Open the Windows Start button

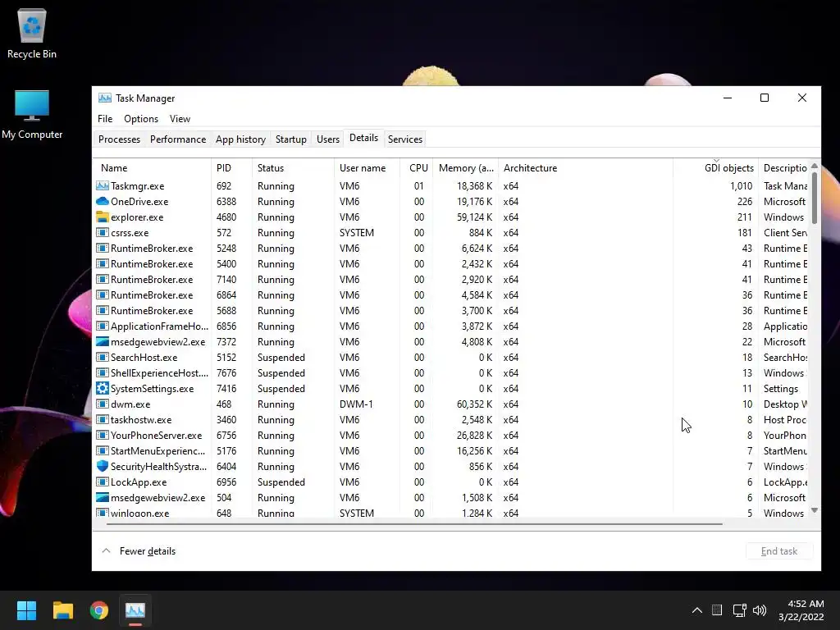[26, 610]
